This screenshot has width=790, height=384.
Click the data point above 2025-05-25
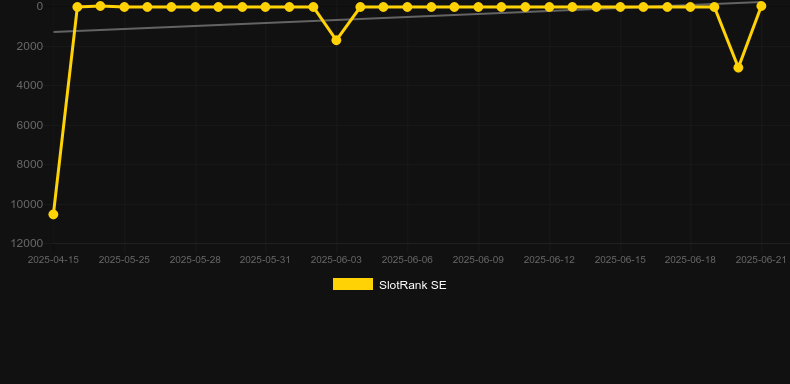pos(124,7)
